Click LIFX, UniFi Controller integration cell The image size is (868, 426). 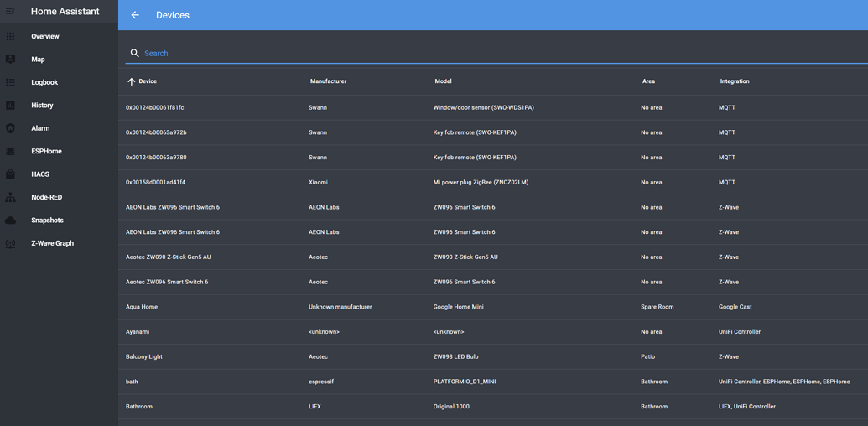tap(746, 407)
